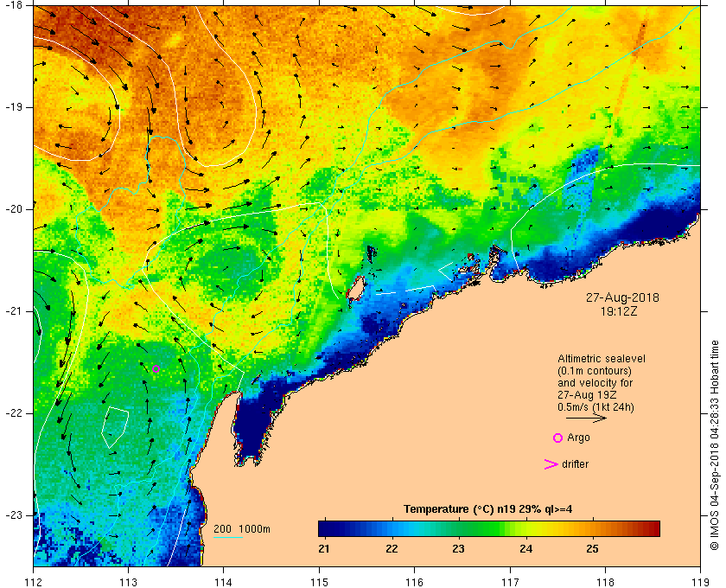Click longitude axis label 112
This screenshot has width=726, height=588.
34,582
